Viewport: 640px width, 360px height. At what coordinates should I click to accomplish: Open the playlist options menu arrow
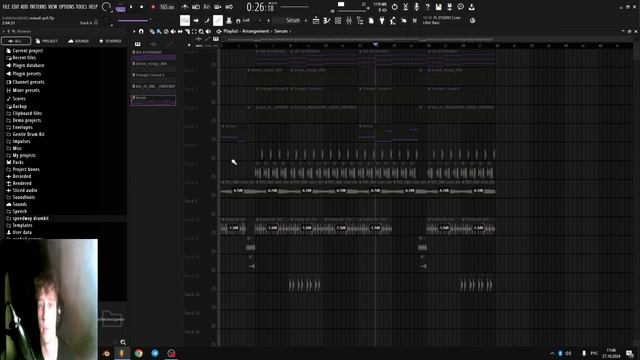tap(134, 31)
